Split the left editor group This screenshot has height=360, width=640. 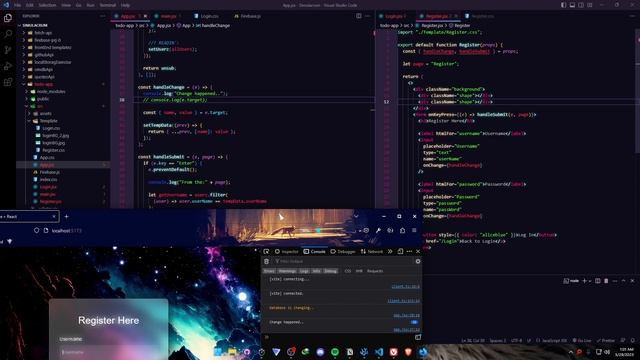359,16
